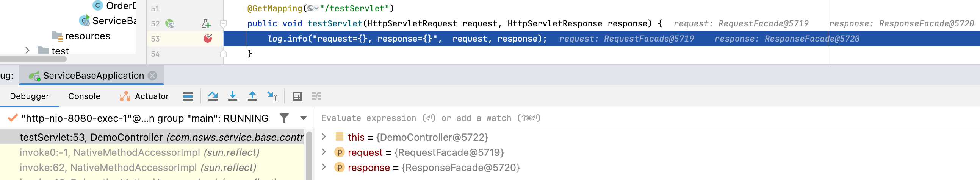
Task: Click the Step Over debugger icon
Action: 213,96
